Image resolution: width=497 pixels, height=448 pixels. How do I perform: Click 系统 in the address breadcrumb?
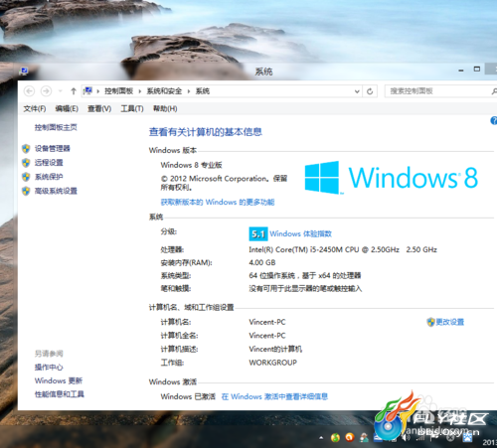tap(203, 91)
